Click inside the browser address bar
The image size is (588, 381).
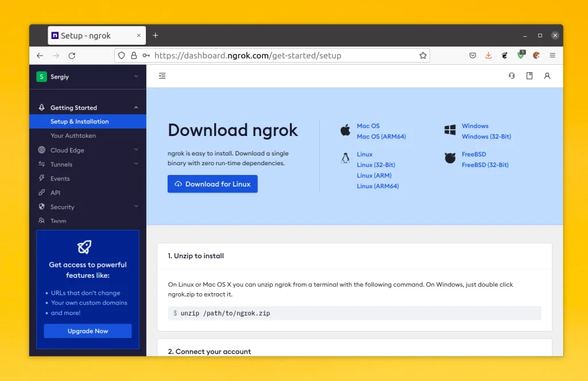coord(270,55)
